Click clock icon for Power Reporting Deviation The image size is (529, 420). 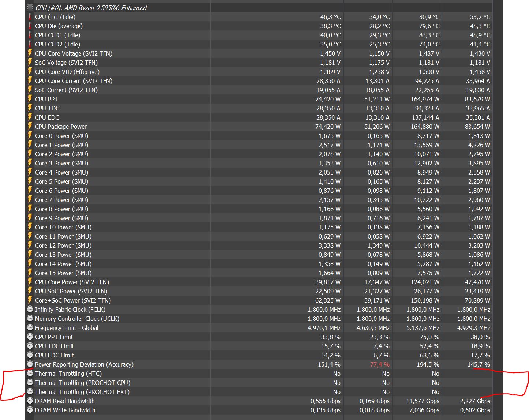[30, 364]
